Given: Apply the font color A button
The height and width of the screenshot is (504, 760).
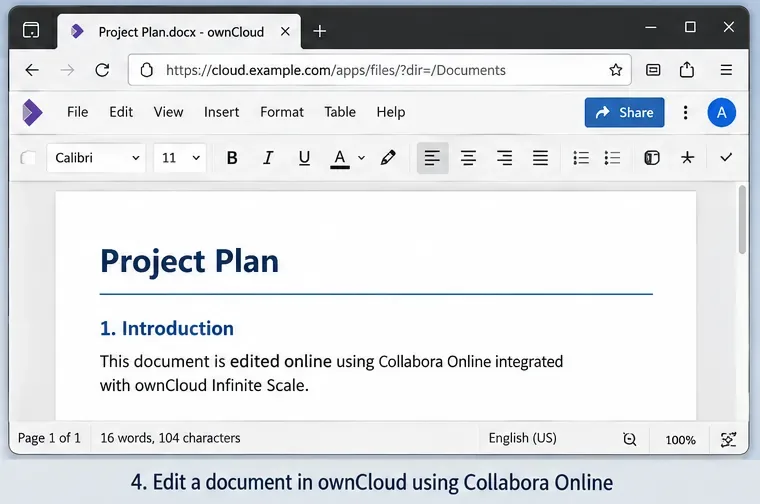Looking at the screenshot, I should click(x=340, y=158).
